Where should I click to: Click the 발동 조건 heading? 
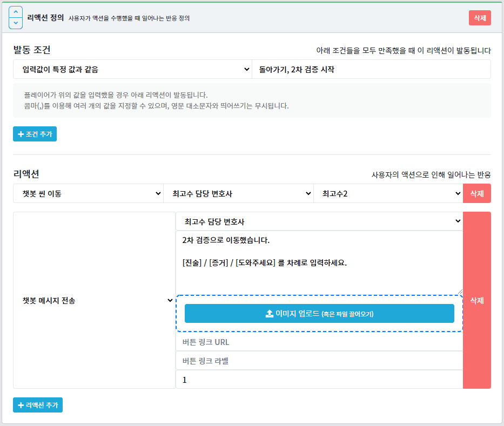click(32, 50)
